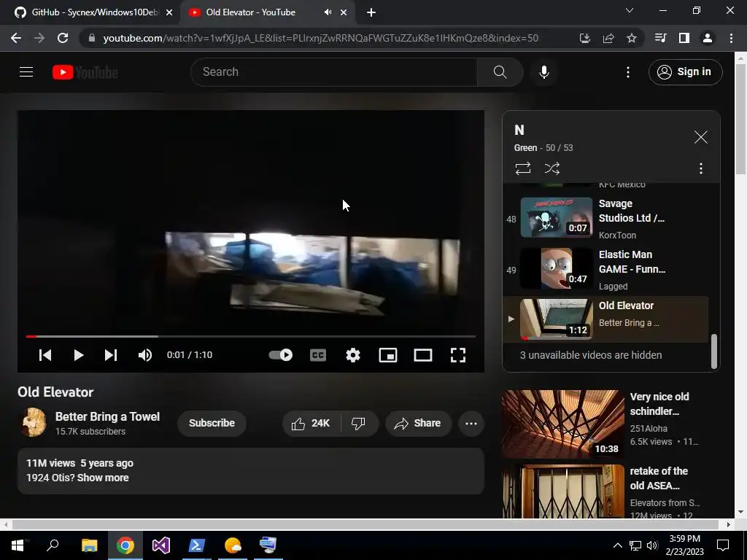
Task: Subscribe to the channel
Action: click(212, 423)
